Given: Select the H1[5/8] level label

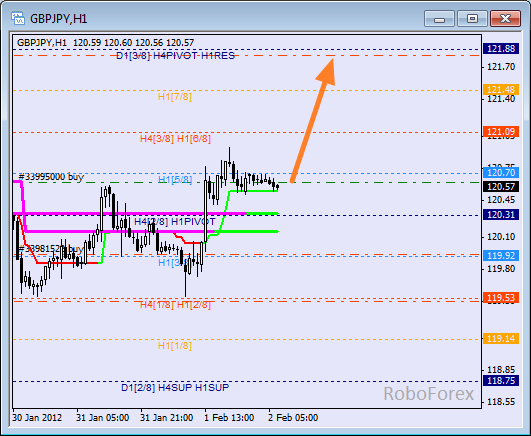Looking at the screenshot, I should point(175,180).
